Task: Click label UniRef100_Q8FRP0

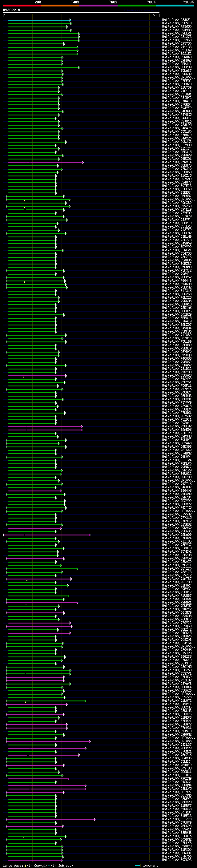Action: point(177,748)
